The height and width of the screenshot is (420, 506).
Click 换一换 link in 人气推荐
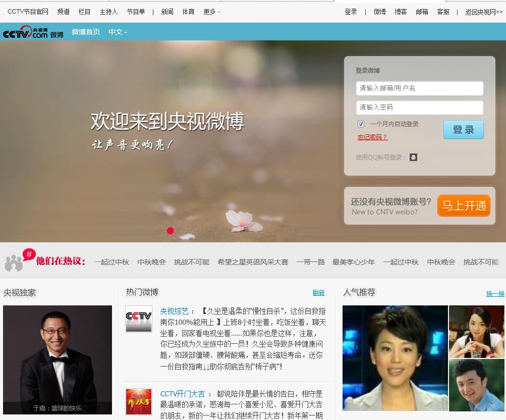point(495,293)
